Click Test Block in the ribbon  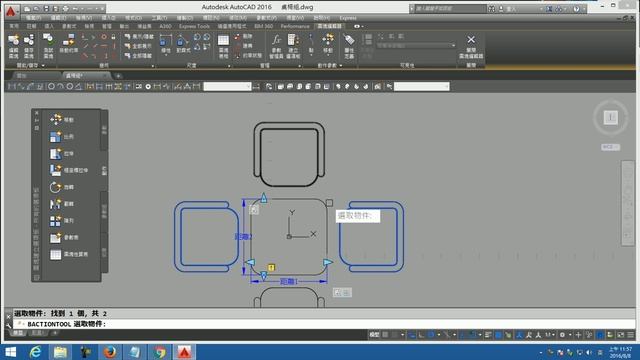point(48,46)
